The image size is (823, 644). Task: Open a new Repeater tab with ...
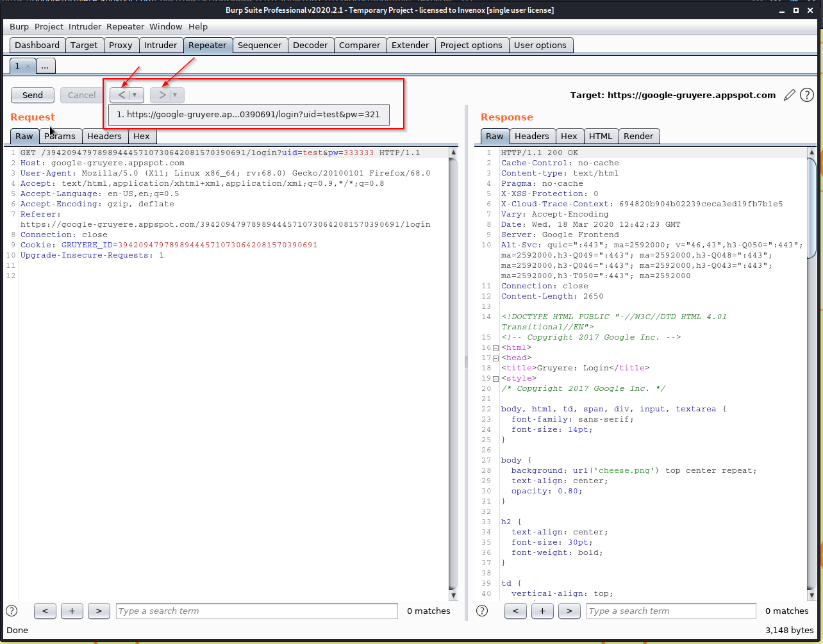click(46, 65)
